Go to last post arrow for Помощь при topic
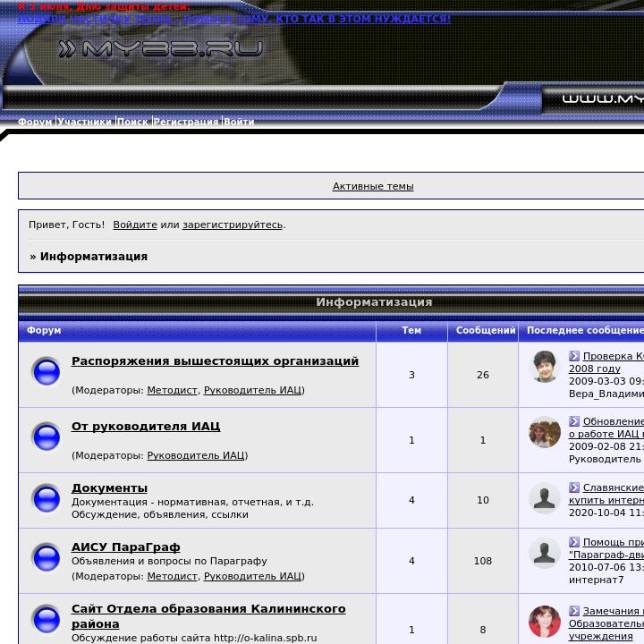Viewport: 644px width, 644px height. [573, 542]
